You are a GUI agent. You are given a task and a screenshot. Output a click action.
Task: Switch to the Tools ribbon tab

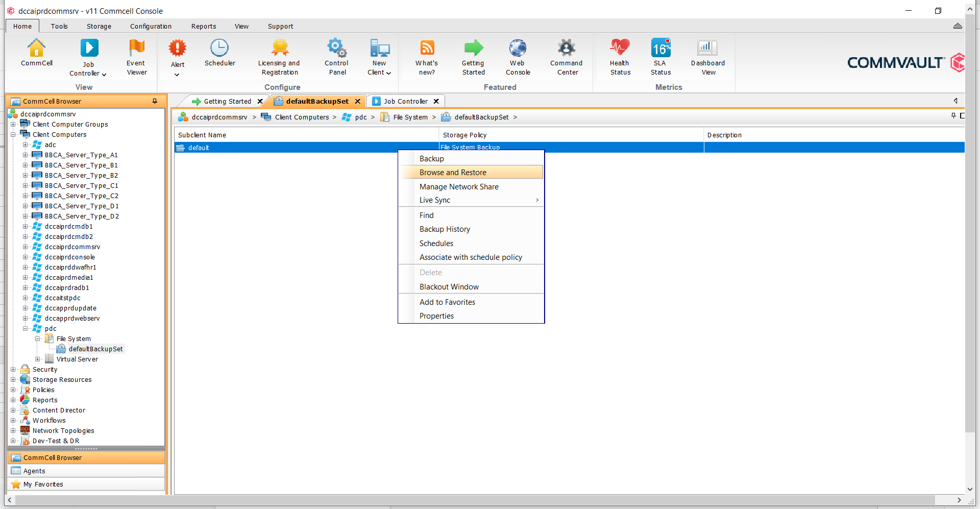pos(59,26)
